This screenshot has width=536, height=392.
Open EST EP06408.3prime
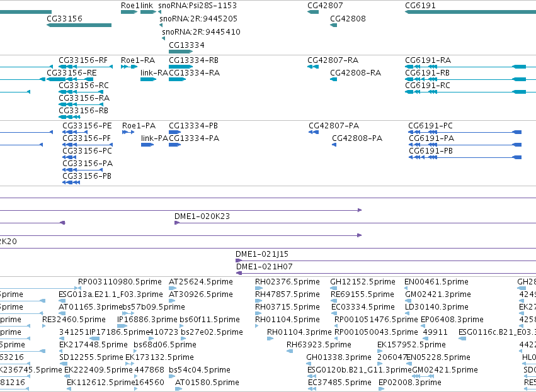[x=452, y=320]
